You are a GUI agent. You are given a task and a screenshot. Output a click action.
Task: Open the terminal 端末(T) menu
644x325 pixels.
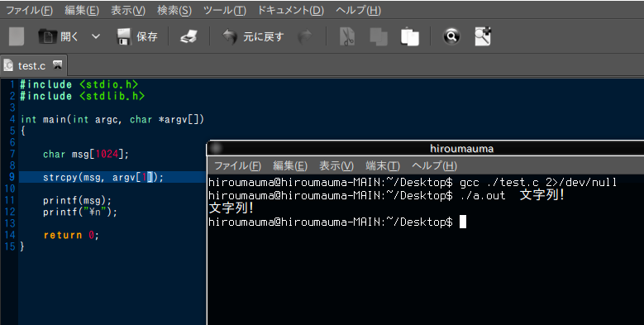tap(383, 165)
